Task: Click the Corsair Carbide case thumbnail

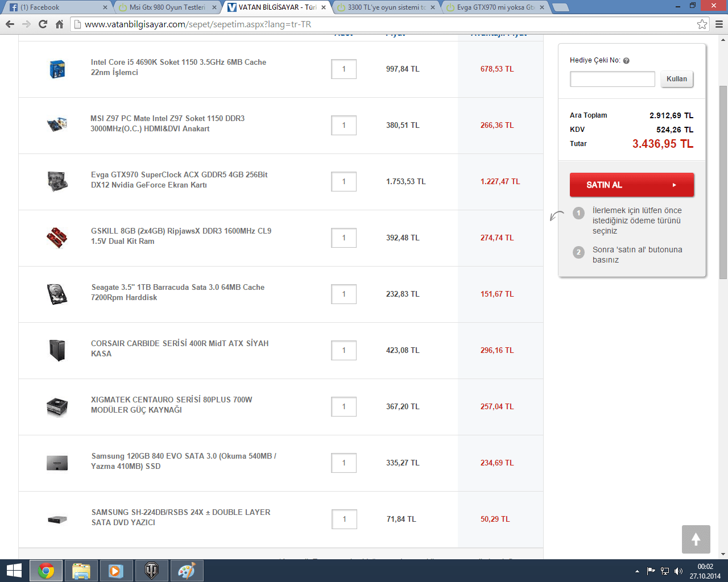Action: click(x=57, y=350)
